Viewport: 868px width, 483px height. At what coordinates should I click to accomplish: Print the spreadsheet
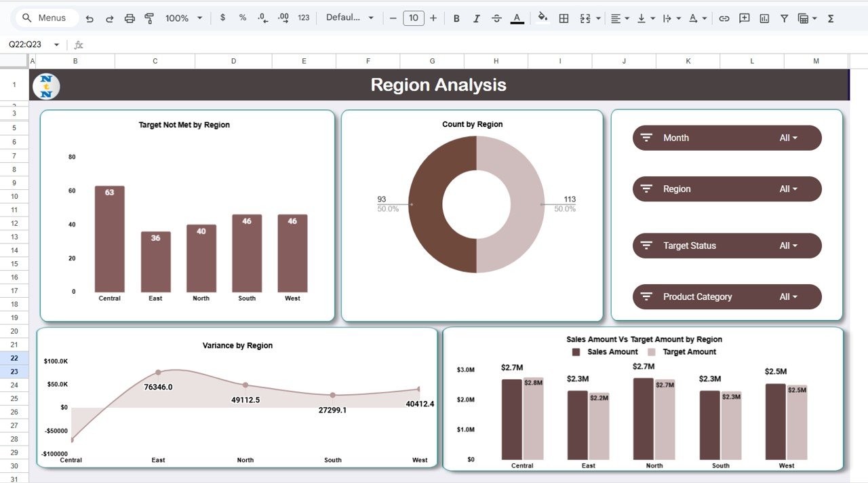pos(130,18)
